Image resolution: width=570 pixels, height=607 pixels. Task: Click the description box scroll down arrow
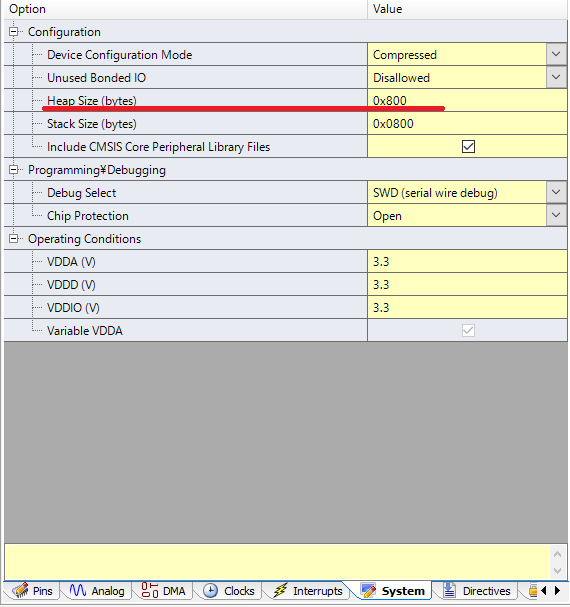(x=558, y=571)
